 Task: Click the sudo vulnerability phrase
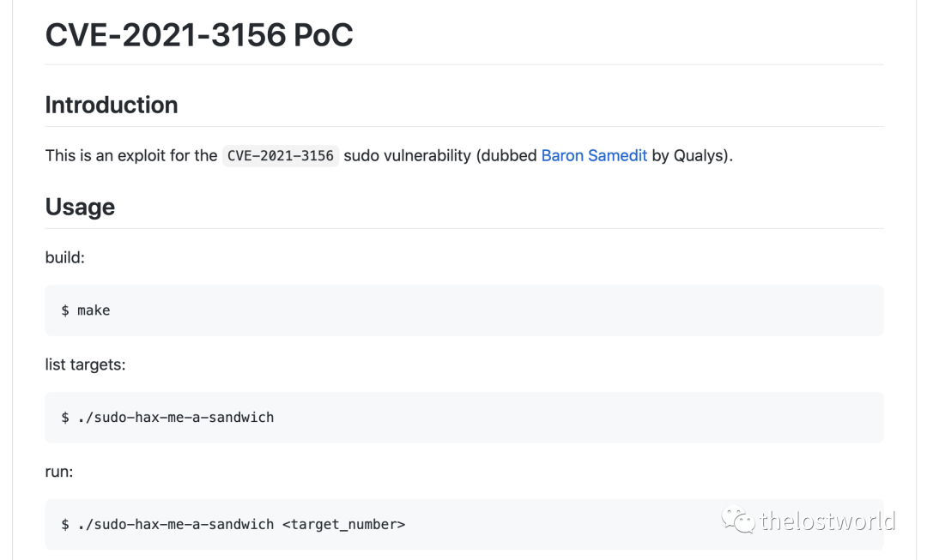point(407,156)
